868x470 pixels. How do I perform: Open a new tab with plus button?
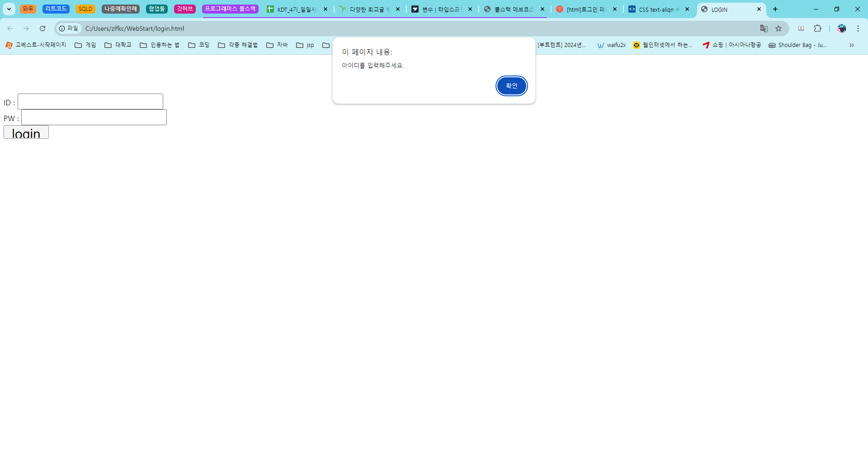click(x=775, y=9)
